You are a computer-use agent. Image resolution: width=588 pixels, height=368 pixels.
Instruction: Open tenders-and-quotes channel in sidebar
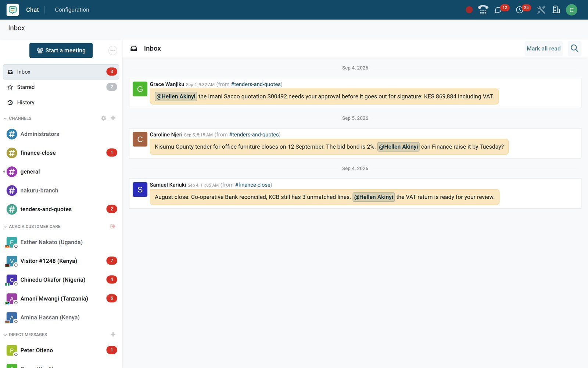pyautogui.click(x=61, y=209)
